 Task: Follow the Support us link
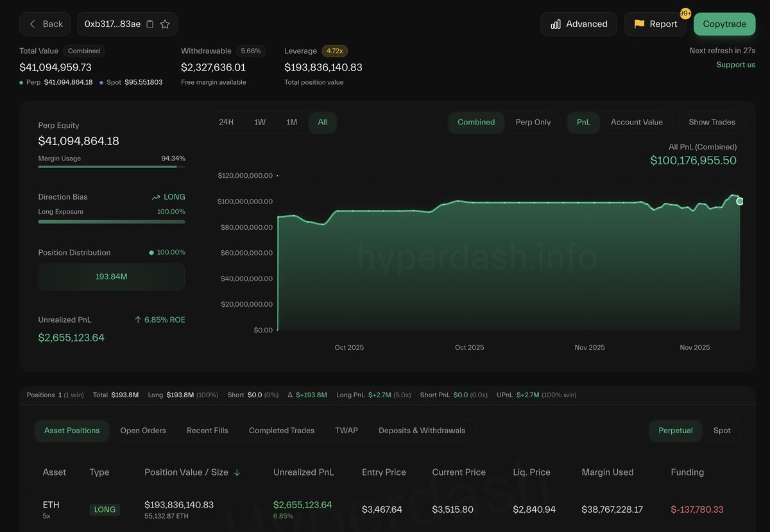tap(735, 65)
